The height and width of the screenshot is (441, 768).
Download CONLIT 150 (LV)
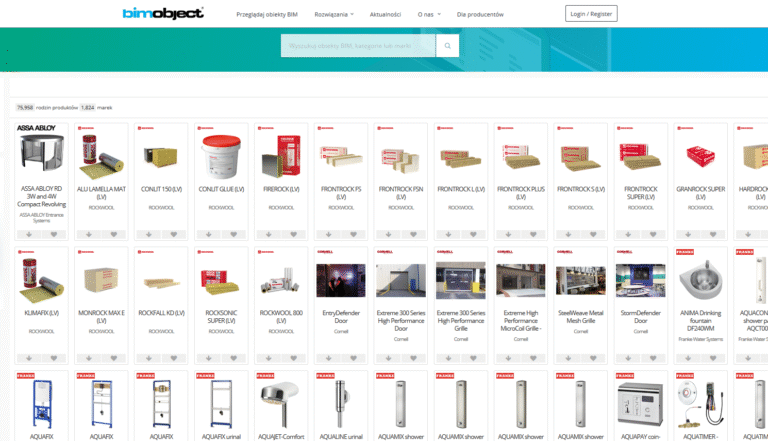[149, 234]
